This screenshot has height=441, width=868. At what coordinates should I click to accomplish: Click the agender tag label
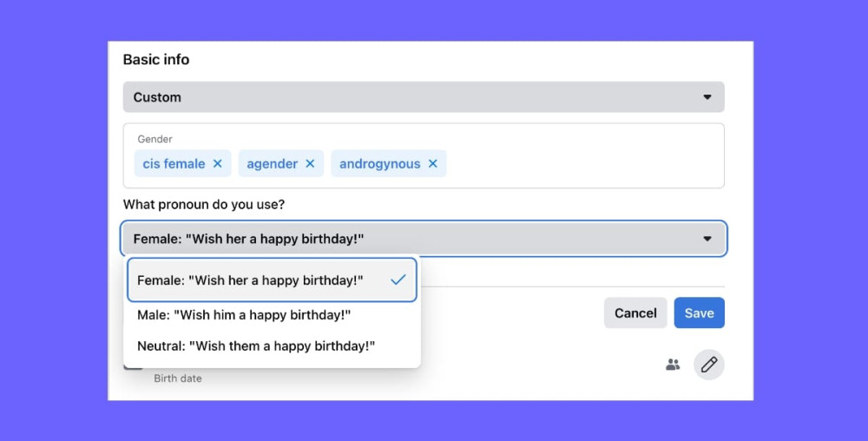click(272, 164)
